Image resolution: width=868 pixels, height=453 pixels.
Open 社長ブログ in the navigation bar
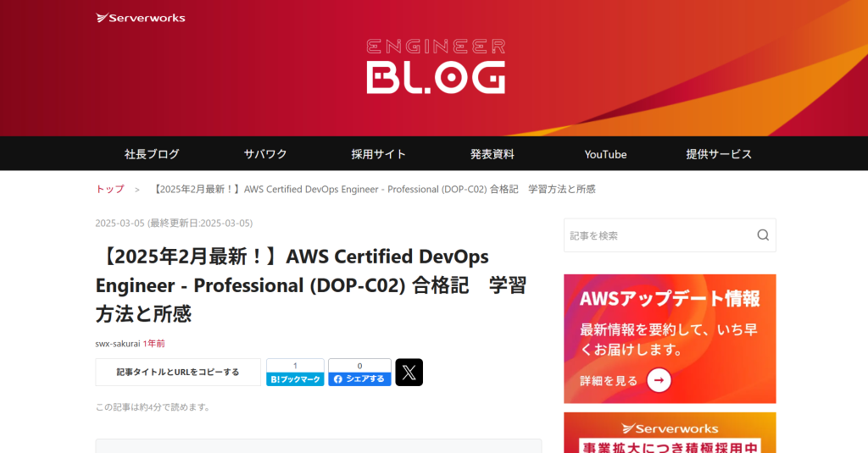tap(152, 154)
